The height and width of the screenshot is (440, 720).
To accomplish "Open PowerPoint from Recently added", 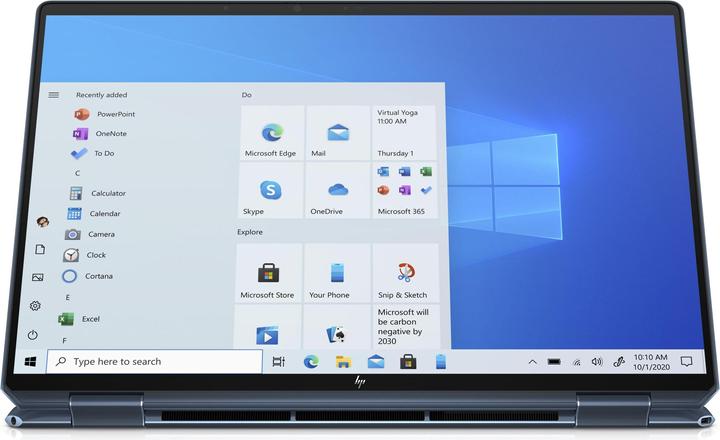I will click(105, 114).
